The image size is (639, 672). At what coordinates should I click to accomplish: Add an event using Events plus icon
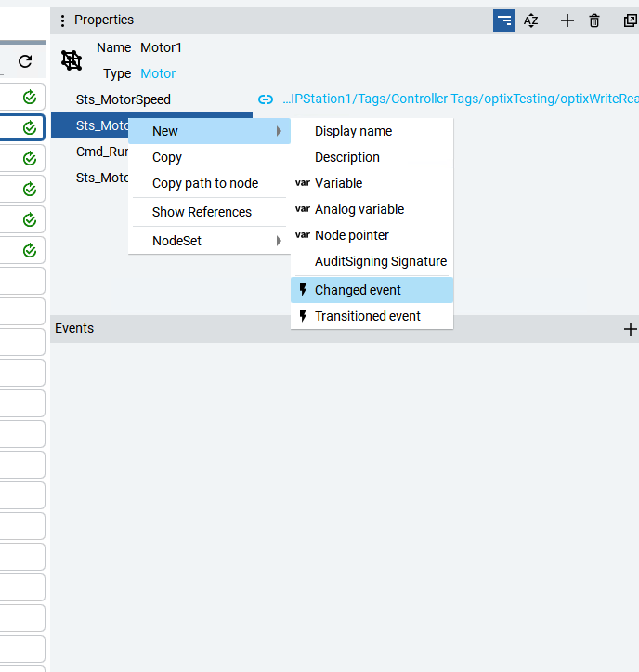tap(630, 329)
